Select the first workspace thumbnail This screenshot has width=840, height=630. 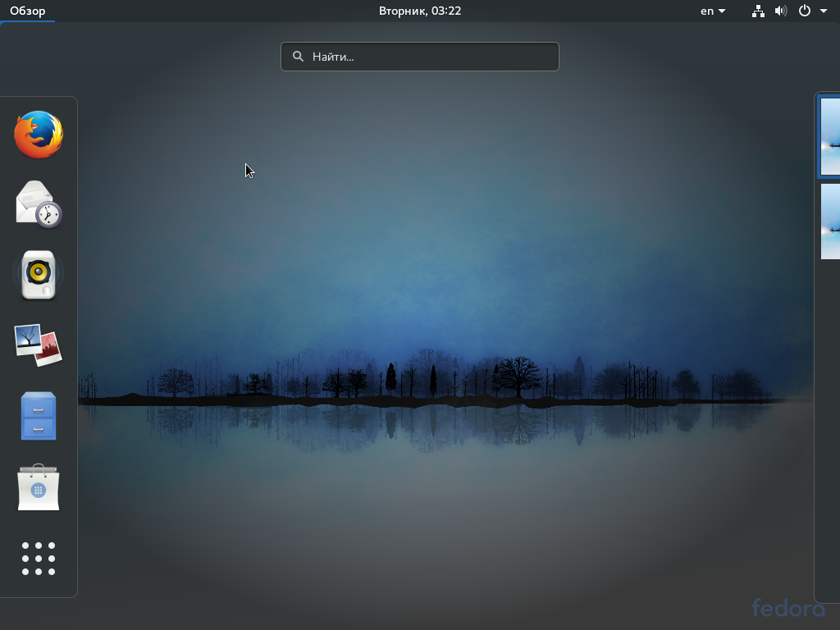[830, 137]
